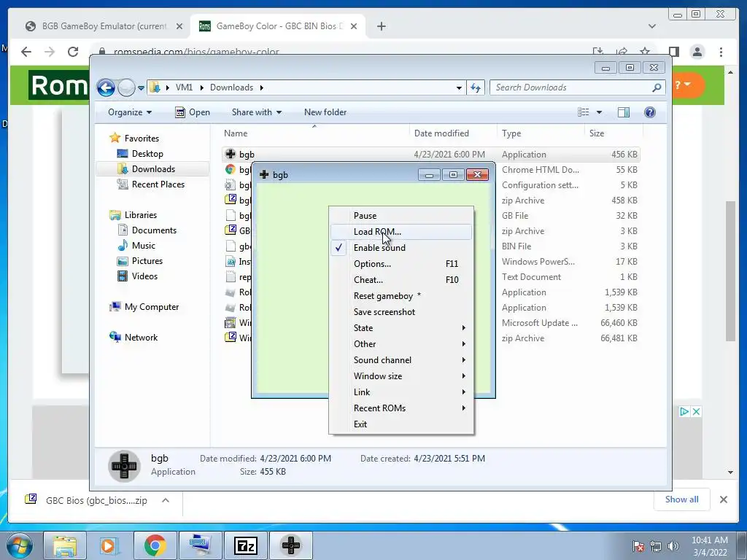Open Options... from the context menu
The height and width of the screenshot is (560, 747).
(x=401, y=264)
